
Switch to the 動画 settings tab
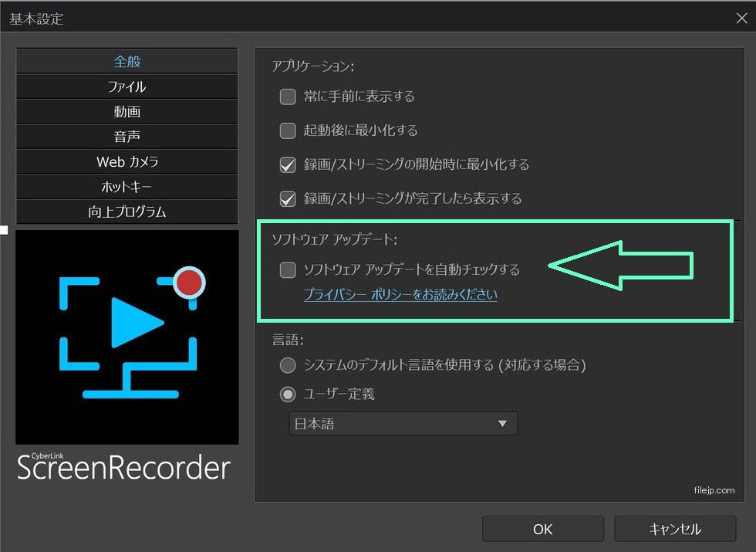(x=127, y=111)
